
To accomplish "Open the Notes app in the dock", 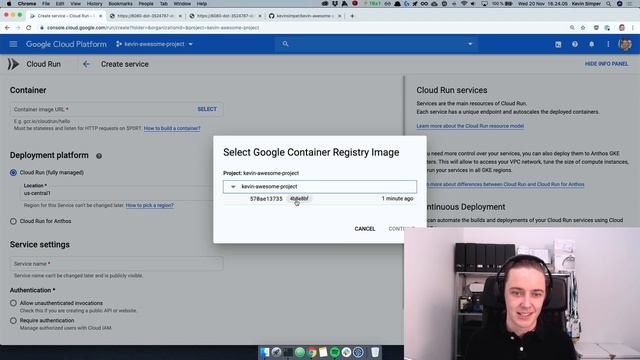I will (x=323, y=352).
